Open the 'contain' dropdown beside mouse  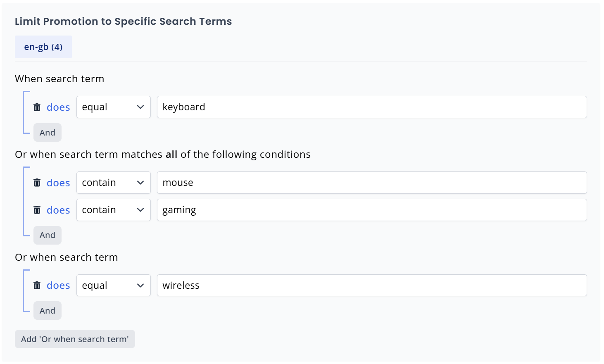113,182
